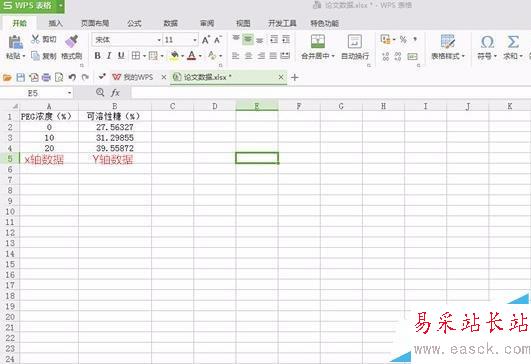The height and width of the screenshot is (364, 531).
Task: Click the increase decimal places icon
Action: point(385,57)
